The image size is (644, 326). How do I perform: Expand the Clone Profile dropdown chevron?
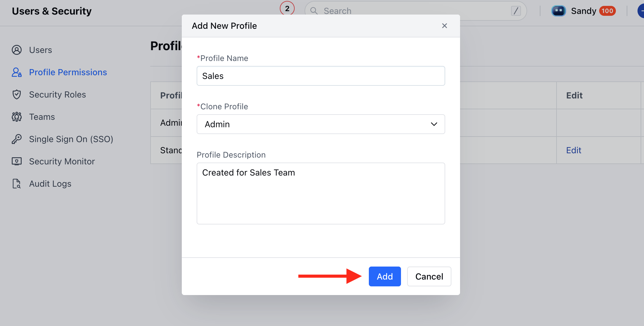point(434,124)
